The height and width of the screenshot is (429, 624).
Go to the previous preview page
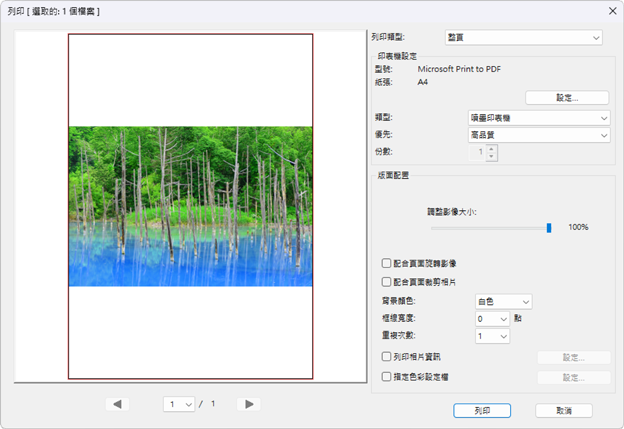pyautogui.click(x=117, y=404)
